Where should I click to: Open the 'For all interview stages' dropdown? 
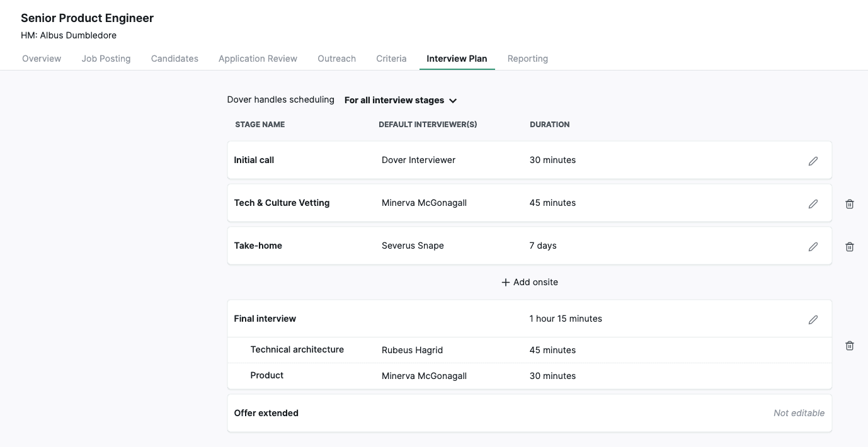[394, 100]
